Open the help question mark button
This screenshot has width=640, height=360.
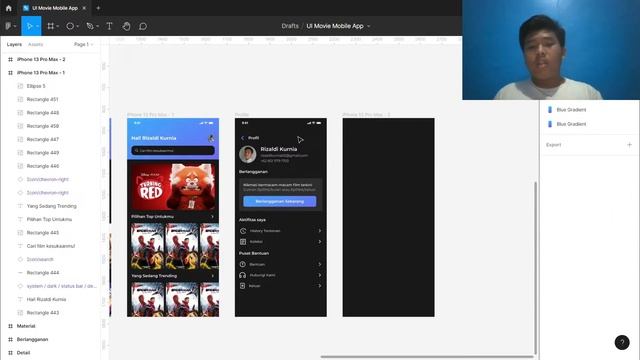[x=622, y=342]
